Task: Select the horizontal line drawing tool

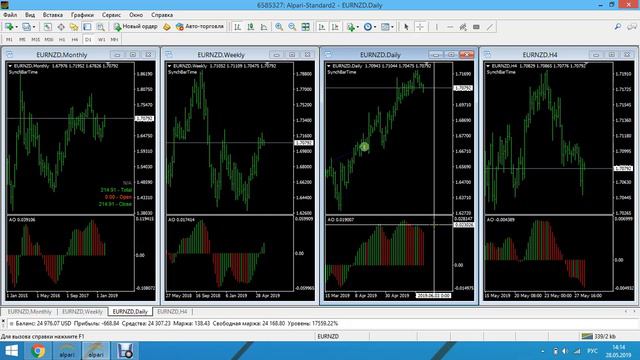Action: tap(450, 27)
